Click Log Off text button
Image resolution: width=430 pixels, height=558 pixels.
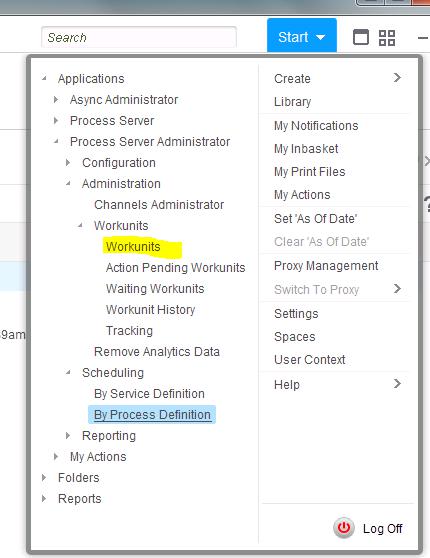point(382,528)
